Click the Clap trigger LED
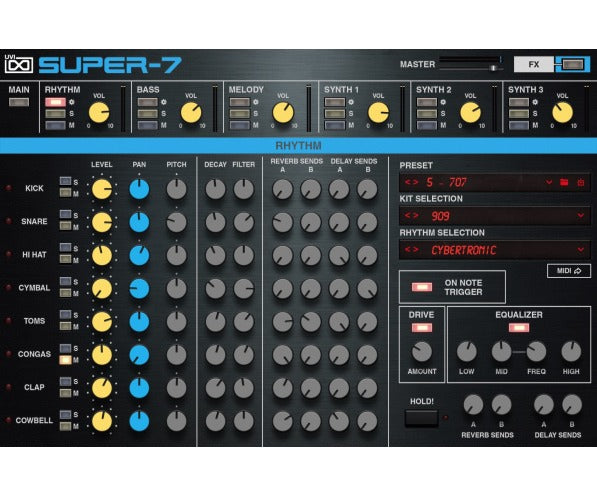The image size is (597, 497). [8, 387]
